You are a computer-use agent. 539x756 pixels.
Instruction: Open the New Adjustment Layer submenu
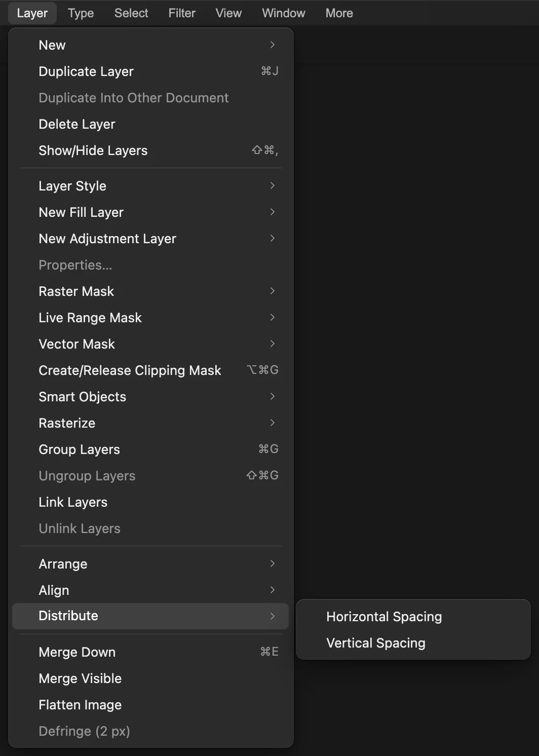[150, 239]
